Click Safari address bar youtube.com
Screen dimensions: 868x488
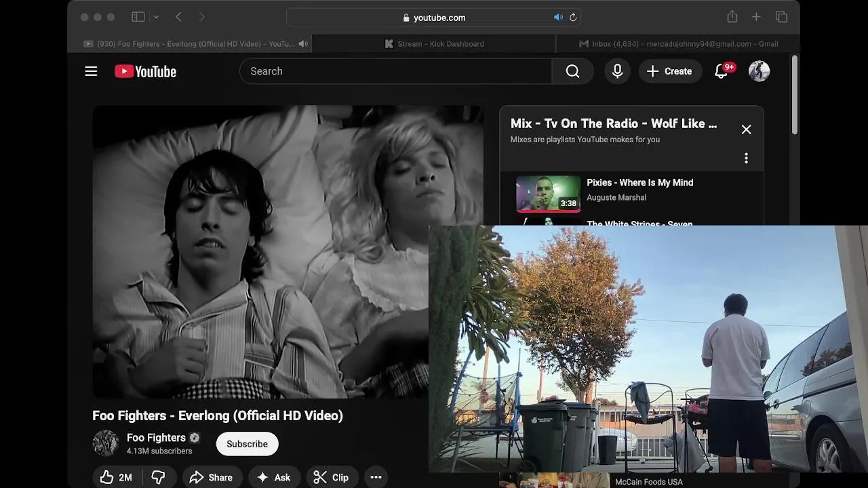point(434,18)
